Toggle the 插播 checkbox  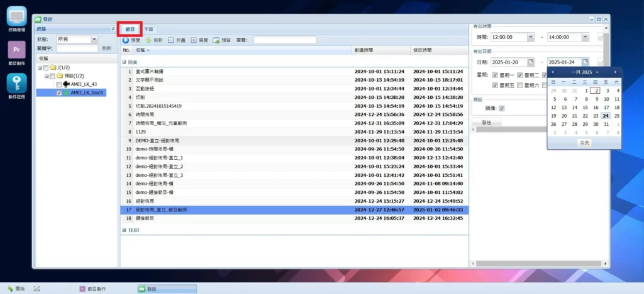point(501,108)
